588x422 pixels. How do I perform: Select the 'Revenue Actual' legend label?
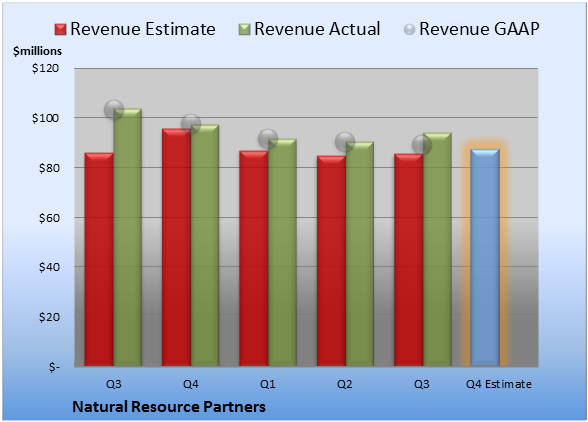pos(317,29)
